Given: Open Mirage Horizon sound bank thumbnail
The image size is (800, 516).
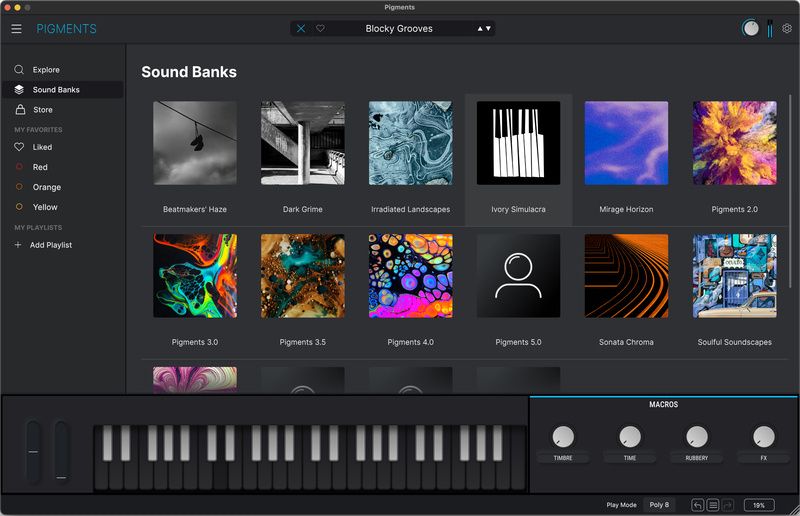Looking at the screenshot, I should [x=626, y=143].
